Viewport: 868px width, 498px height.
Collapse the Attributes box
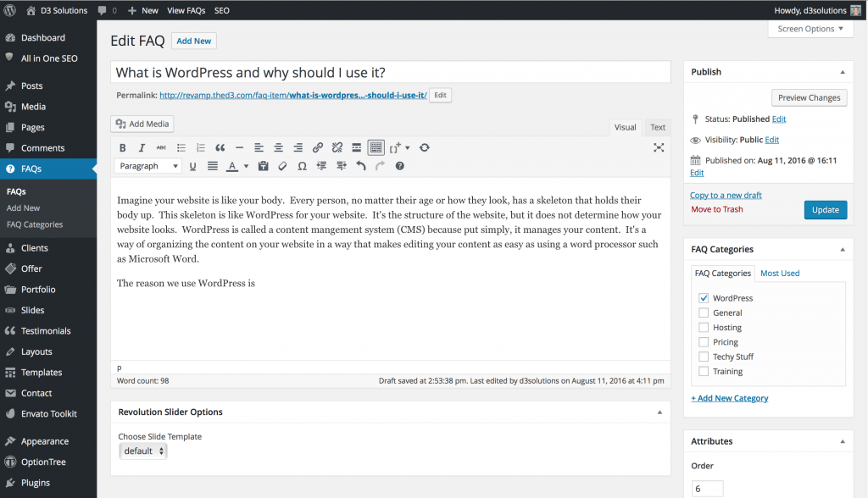point(843,441)
